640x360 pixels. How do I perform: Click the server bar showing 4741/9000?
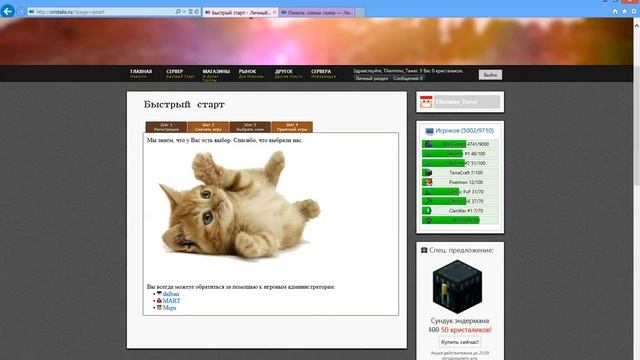pyautogui.click(x=460, y=144)
